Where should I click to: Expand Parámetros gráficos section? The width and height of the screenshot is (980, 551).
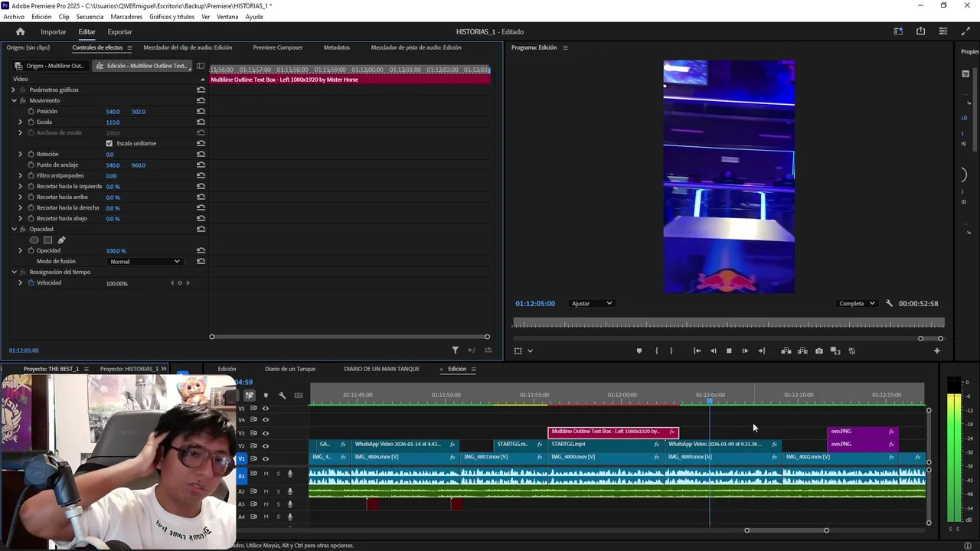14,90
